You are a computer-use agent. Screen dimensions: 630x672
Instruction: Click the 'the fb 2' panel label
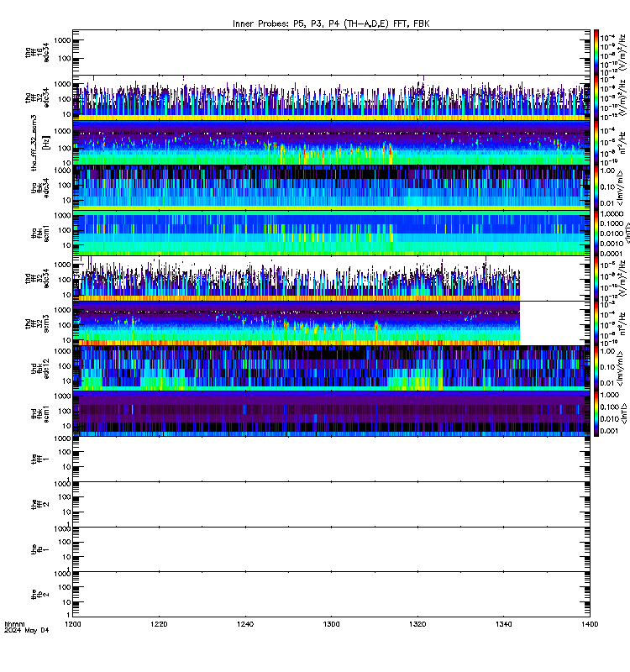click(x=40, y=595)
